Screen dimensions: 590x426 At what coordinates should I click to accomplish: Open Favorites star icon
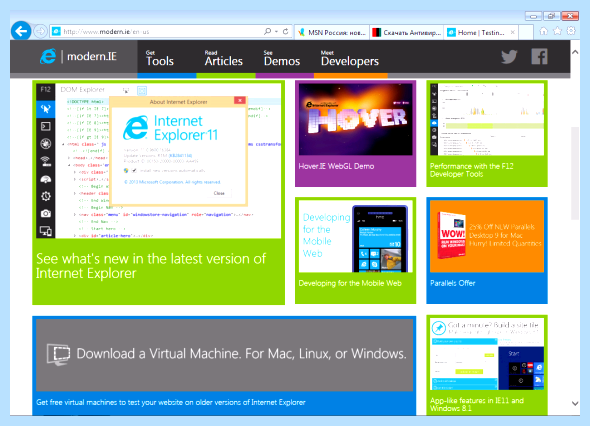[x=557, y=31]
